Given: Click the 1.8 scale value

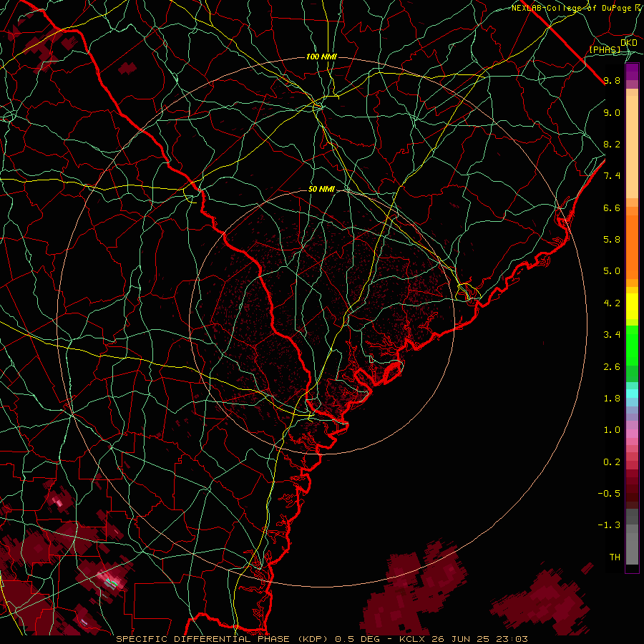Looking at the screenshot, I should [x=612, y=399].
